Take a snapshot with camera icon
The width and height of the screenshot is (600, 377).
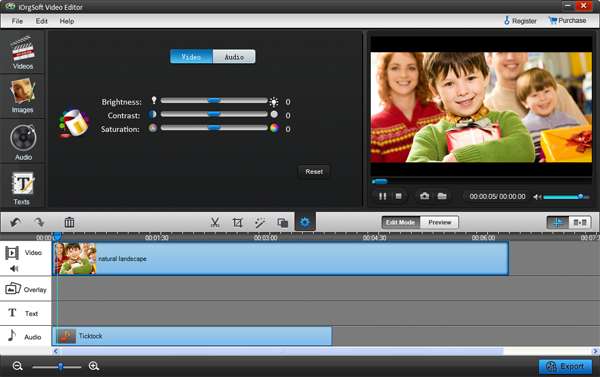pos(424,196)
